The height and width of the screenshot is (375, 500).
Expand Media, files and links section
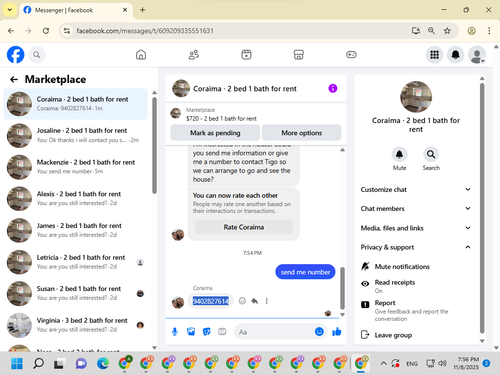pos(416,228)
